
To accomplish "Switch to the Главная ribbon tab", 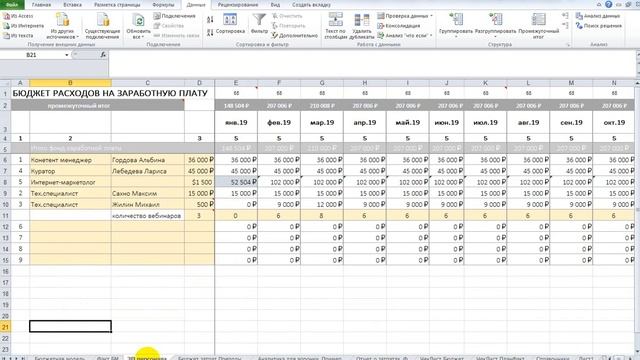I will click(x=42, y=5).
